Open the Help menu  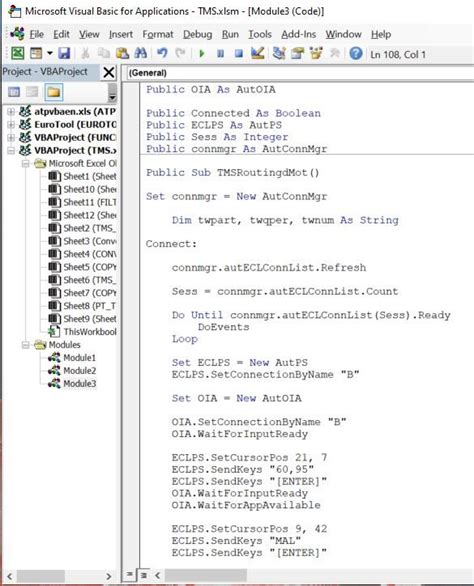(x=381, y=34)
